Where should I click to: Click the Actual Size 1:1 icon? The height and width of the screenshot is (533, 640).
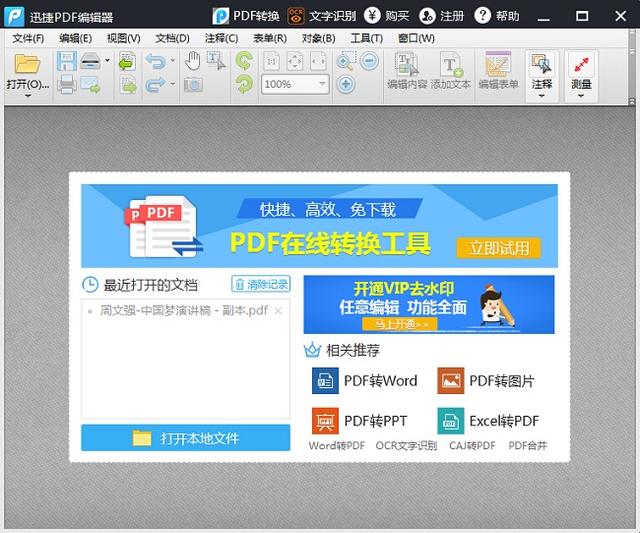[x=271, y=61]
